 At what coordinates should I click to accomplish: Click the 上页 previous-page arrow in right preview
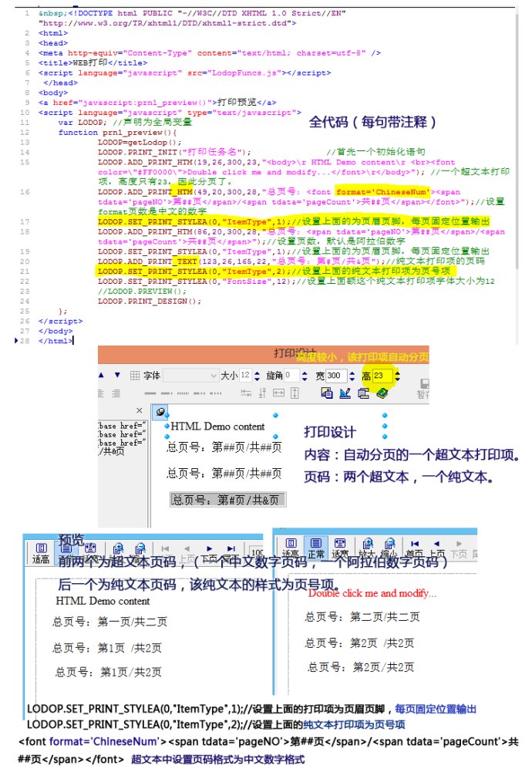(436, 546)
